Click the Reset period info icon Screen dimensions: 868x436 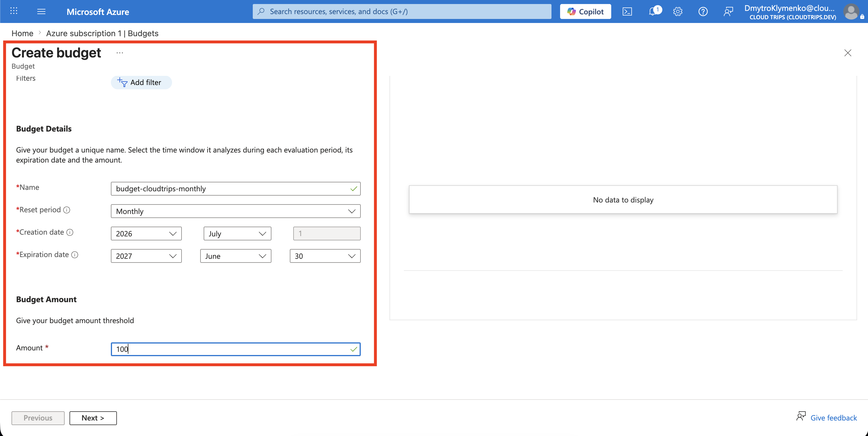(x=67, y=210)
